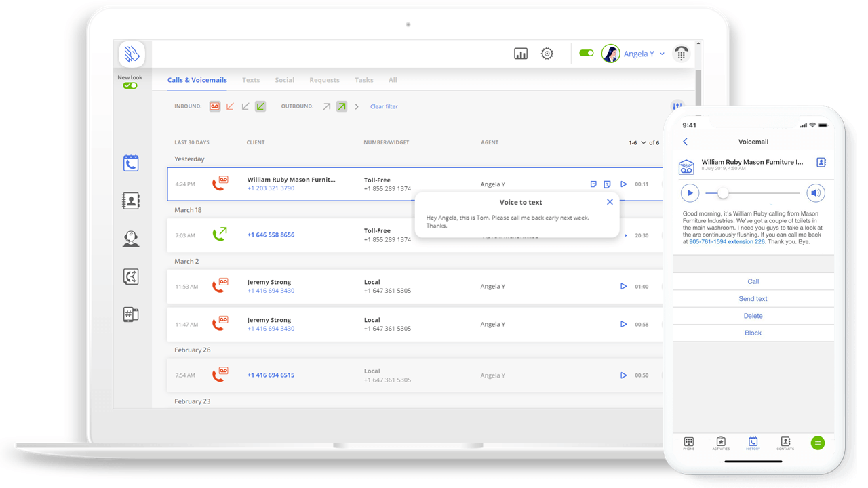Screen dimensions: 868x488
Task: Open settings gear in top bar
Action: click(547, 54)
